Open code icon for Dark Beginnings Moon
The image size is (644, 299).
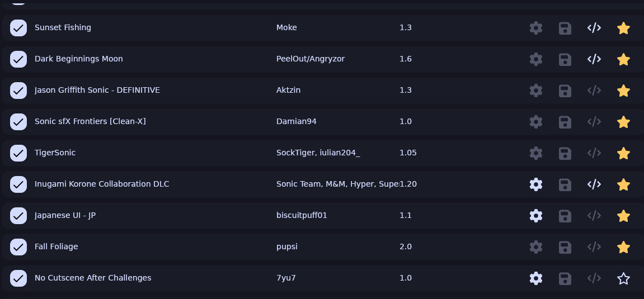[x=594, y=59]
